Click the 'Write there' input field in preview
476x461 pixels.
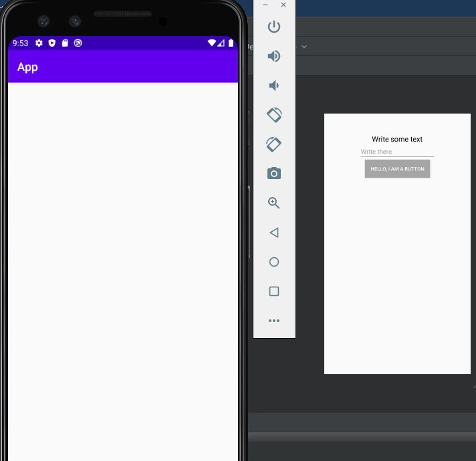coord(397,152)
